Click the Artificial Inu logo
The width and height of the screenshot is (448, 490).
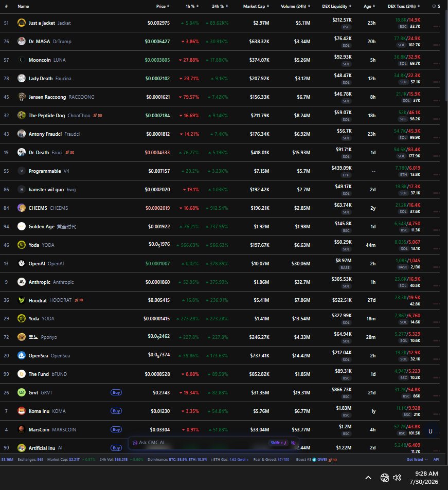point(22,448)
